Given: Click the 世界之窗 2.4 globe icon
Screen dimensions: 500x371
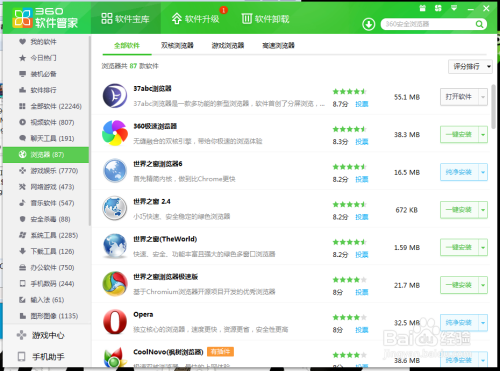Looking at the screenshot, I should [x=115, y=208].
